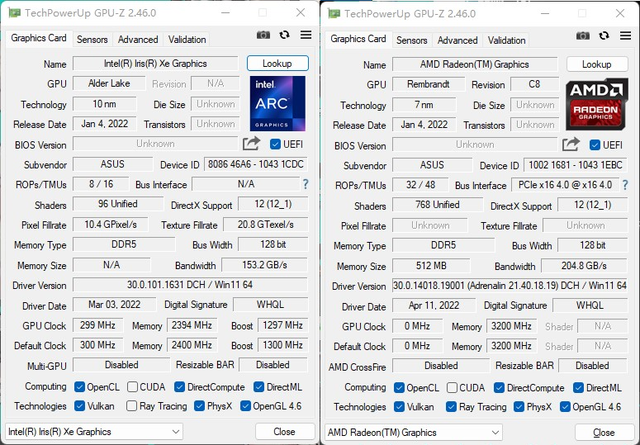640x445 pixels.
Task: Open Sensors tab in AMD window
Action: [x=412, y=40]
